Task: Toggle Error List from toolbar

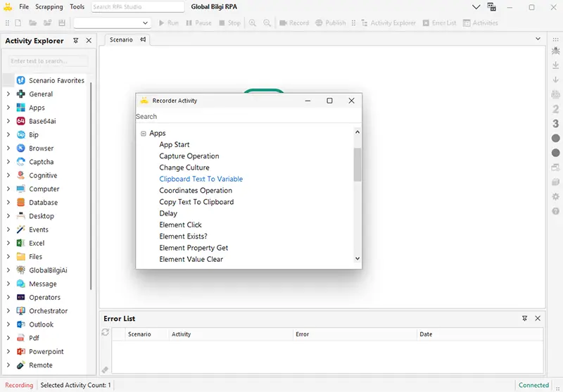Action: tap(439, 23)
